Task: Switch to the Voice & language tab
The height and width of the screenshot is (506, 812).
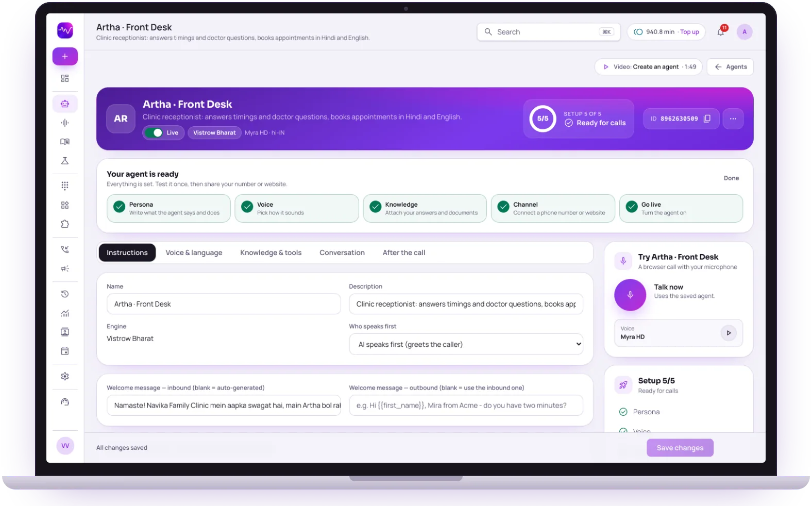Action: tap(194, 252)
